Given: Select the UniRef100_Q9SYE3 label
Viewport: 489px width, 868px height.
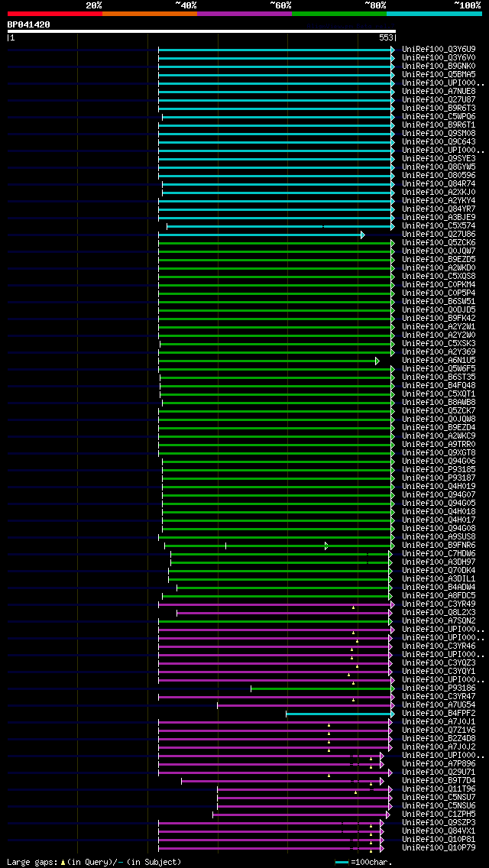Looking at the screenshot, I should 439,158.
